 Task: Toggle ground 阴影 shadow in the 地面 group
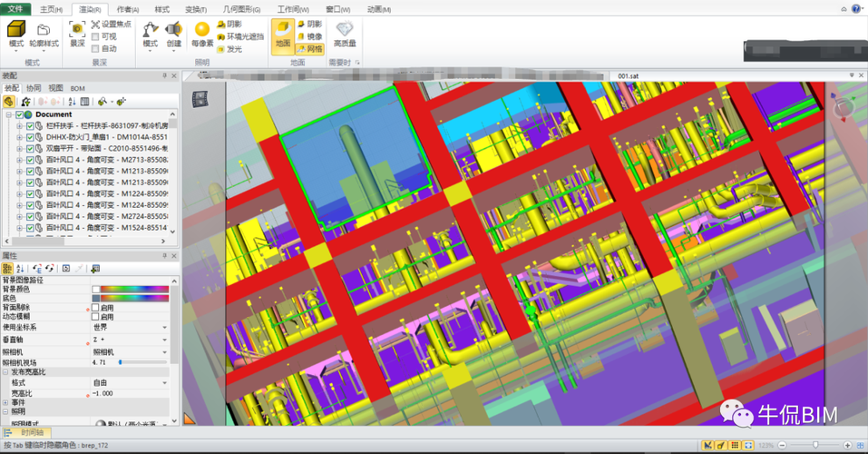click(x=309, y=24)
